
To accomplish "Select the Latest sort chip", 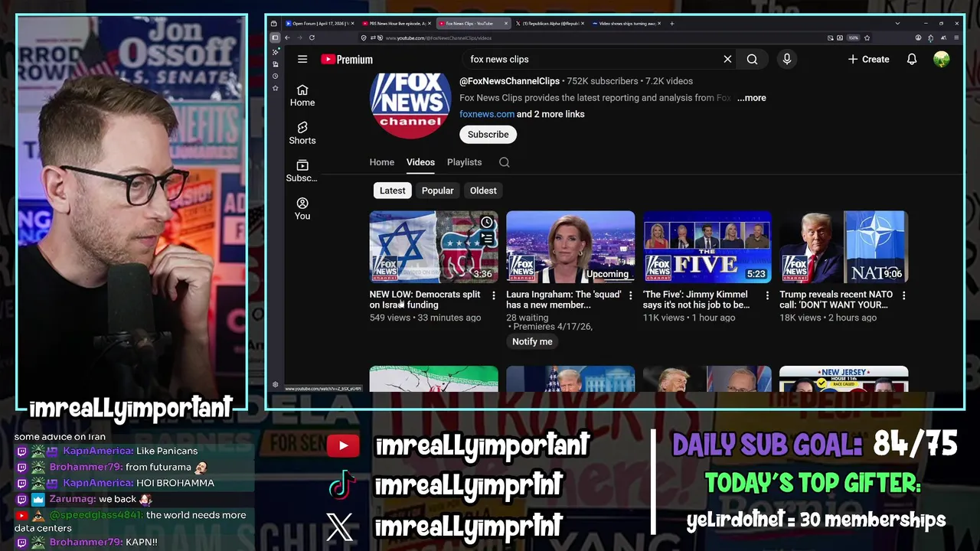I will click(393, 191).
